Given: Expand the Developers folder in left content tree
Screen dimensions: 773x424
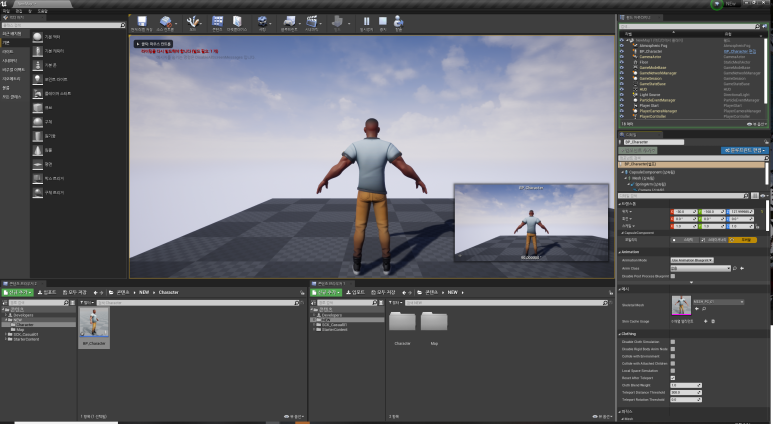Looking at the screenshot, I should coord(6,315).
